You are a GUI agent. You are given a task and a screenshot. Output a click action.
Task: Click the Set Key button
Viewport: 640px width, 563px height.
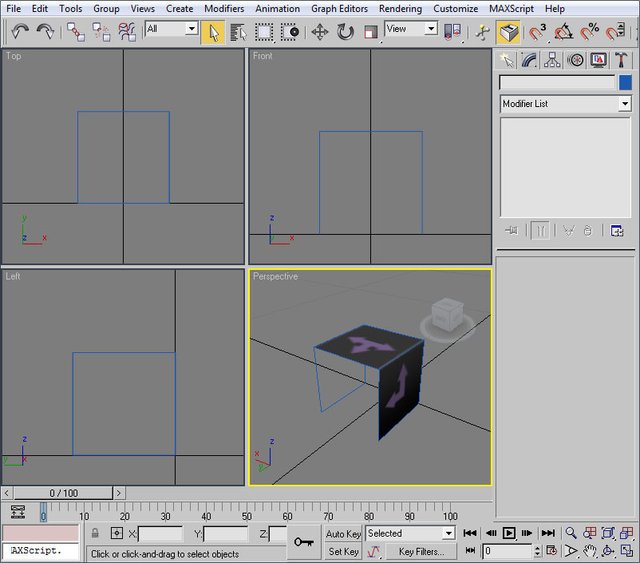(343, 551)
